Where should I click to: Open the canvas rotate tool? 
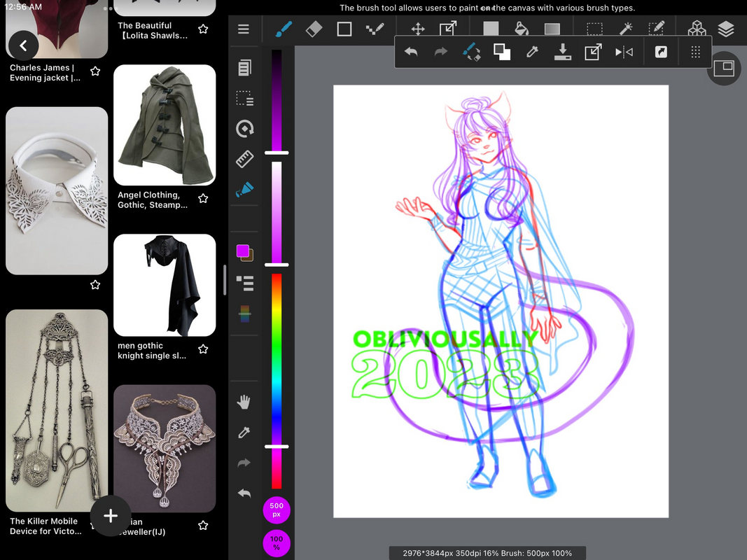pos(244,129)
